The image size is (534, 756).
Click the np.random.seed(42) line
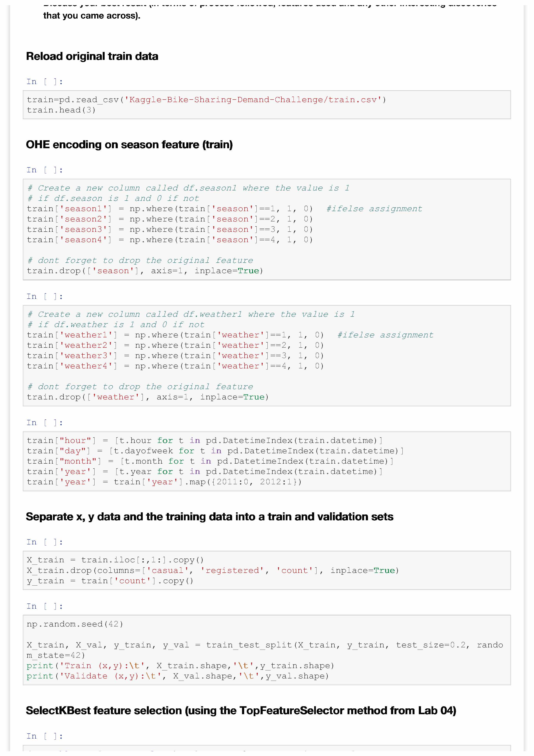tap(75, 624)
